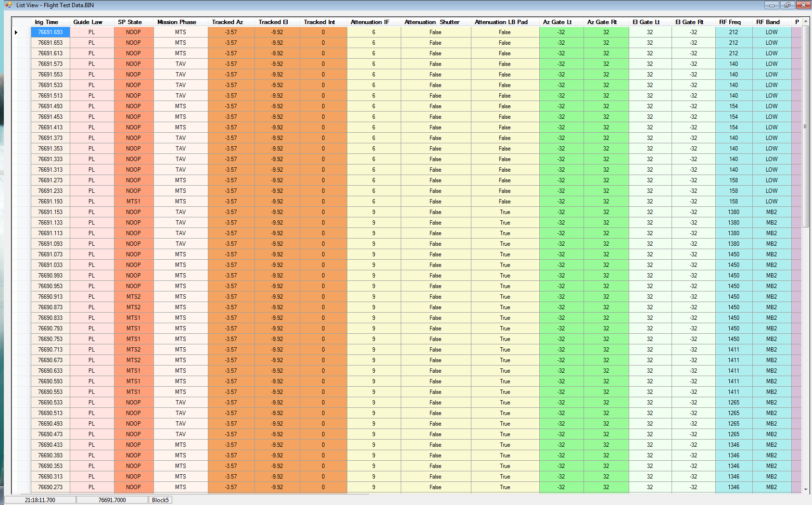Select Attenuation LB Pad False in row 76691.353

(x=505, y=149)
